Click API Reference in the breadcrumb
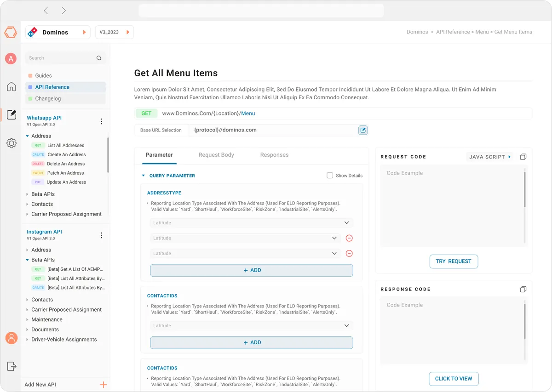Image resolution: width=552 pixels, height=392 pixels. click(x=453, y=32)
